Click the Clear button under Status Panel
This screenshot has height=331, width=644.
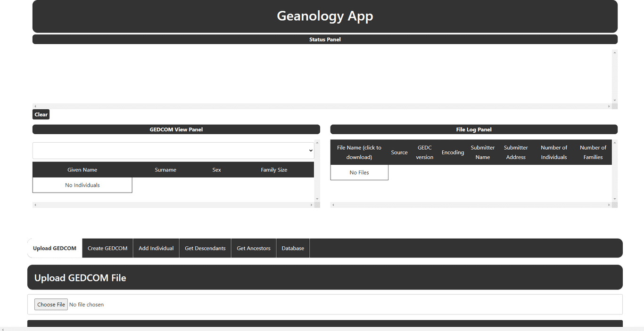click(x=41, y=114)
